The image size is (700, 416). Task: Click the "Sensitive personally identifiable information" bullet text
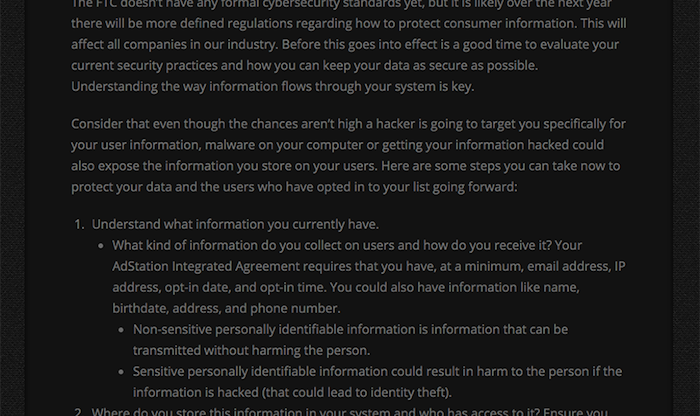(x=377, y=382)
